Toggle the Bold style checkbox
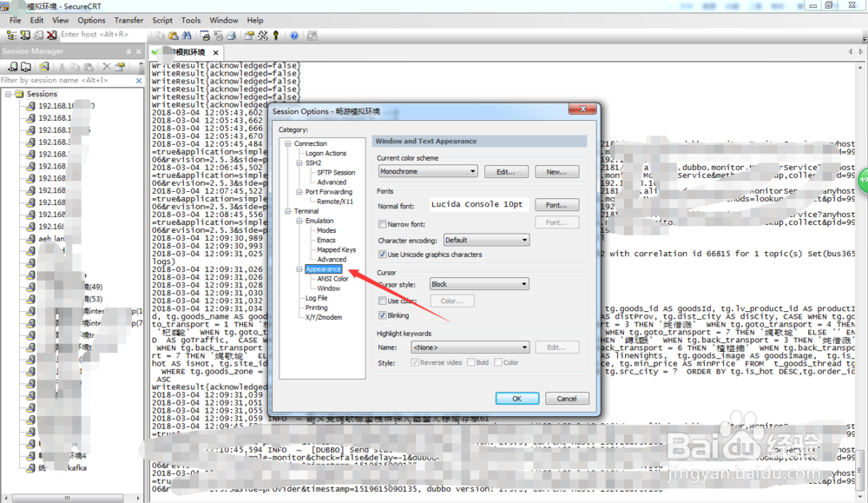 [470, 362]
